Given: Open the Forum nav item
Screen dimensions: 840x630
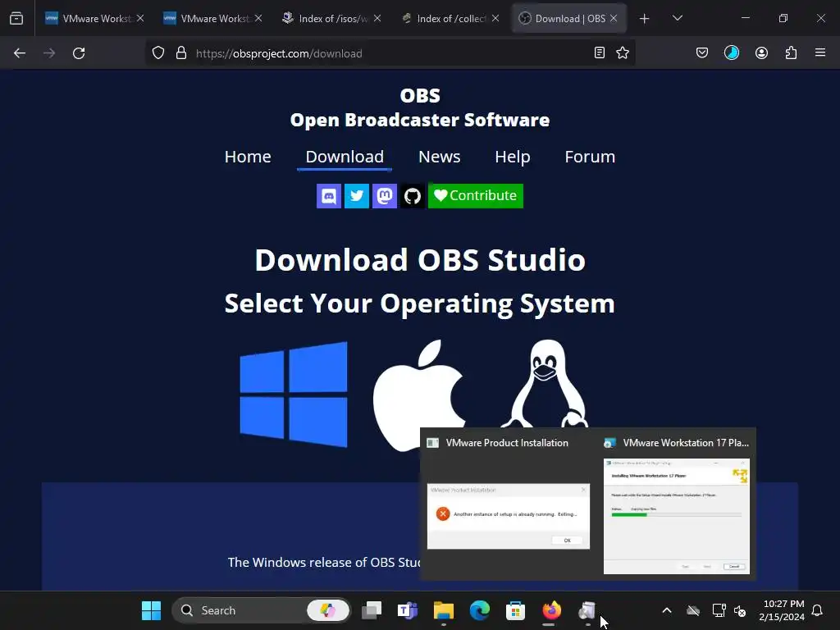Looking at the screenshot, I should point(590,157).
